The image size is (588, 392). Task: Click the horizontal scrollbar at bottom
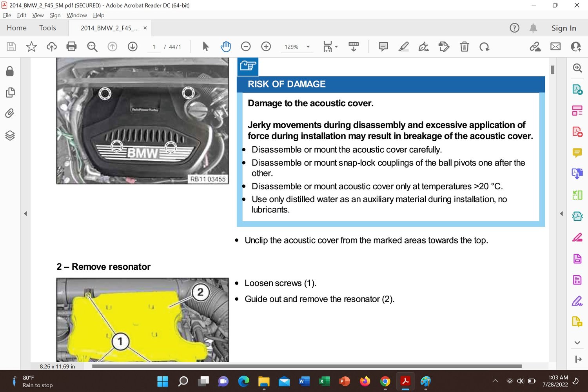click(x=307, y=366)
